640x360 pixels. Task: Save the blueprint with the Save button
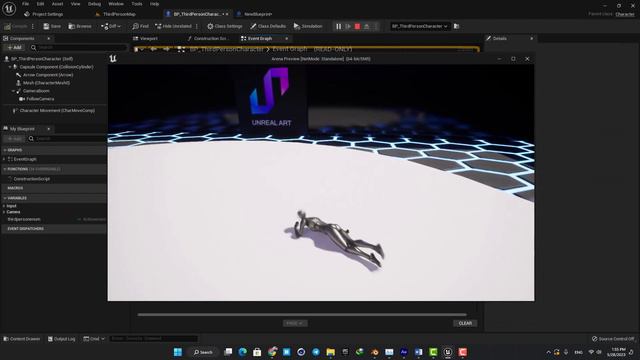click(x=52, y=26)
